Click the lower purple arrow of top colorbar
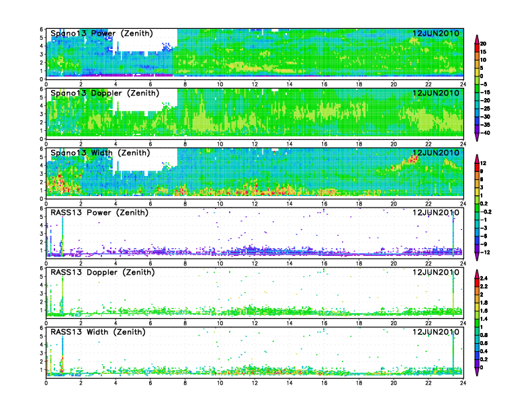Screen dimensions: 532x411 477,137
